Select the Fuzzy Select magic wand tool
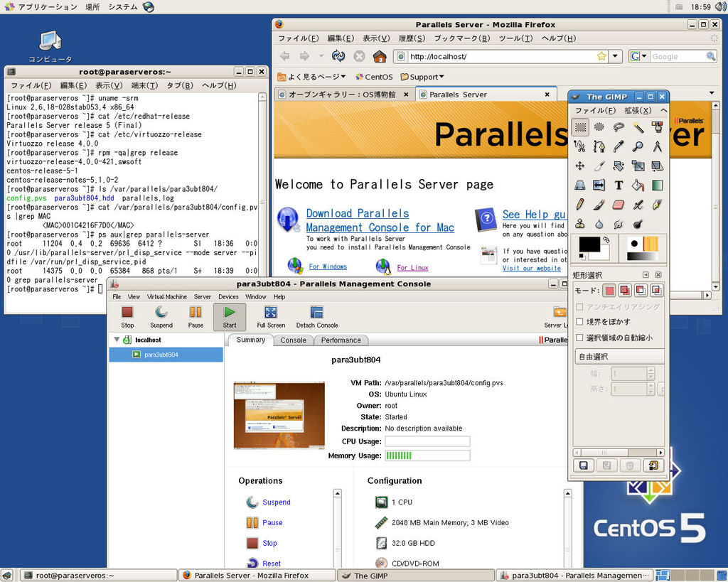 (638, 126)
